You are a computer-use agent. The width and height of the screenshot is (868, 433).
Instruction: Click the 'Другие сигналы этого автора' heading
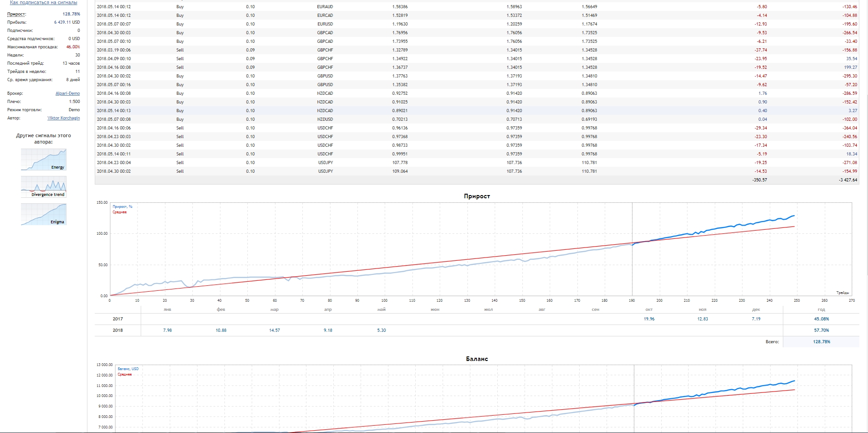tap(44, 139)
